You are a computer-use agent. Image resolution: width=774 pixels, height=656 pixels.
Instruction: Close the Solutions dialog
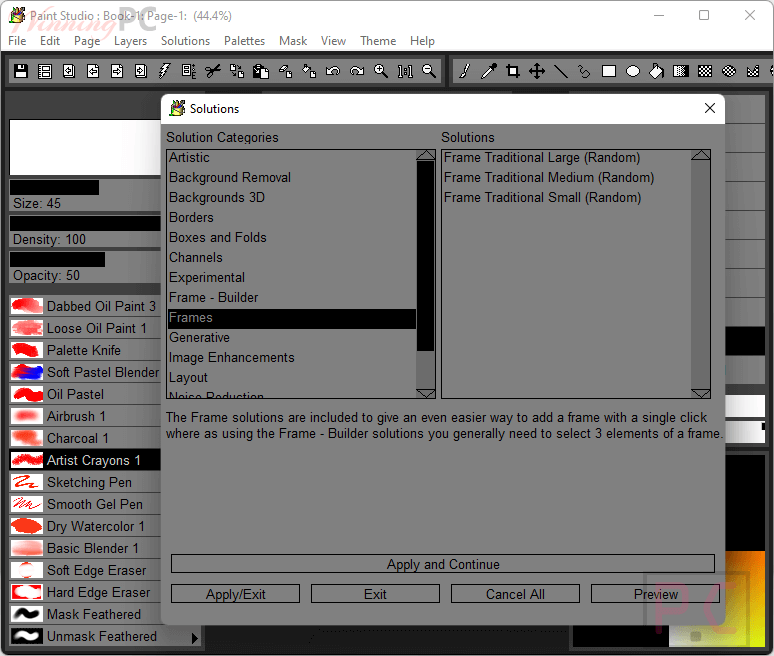pos(710,108)
